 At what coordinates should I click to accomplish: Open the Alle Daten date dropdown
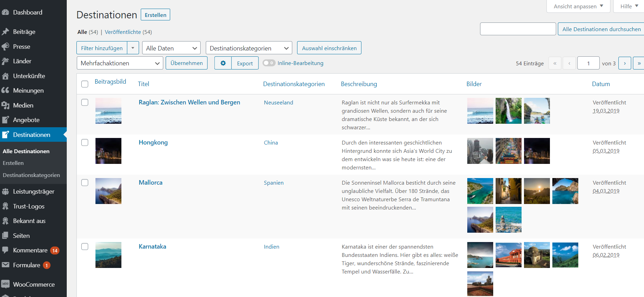click(x=172, y=48)
